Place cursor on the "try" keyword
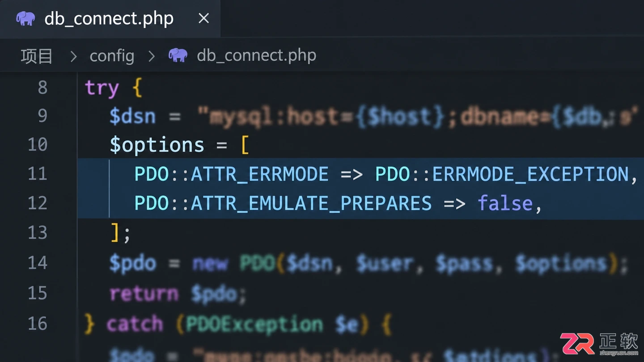 pyautogui.click(x=102, y=88)
